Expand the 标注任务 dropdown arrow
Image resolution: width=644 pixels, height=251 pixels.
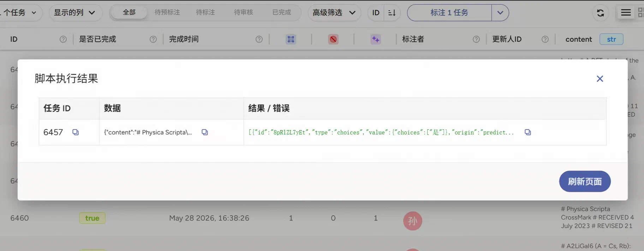500,13
